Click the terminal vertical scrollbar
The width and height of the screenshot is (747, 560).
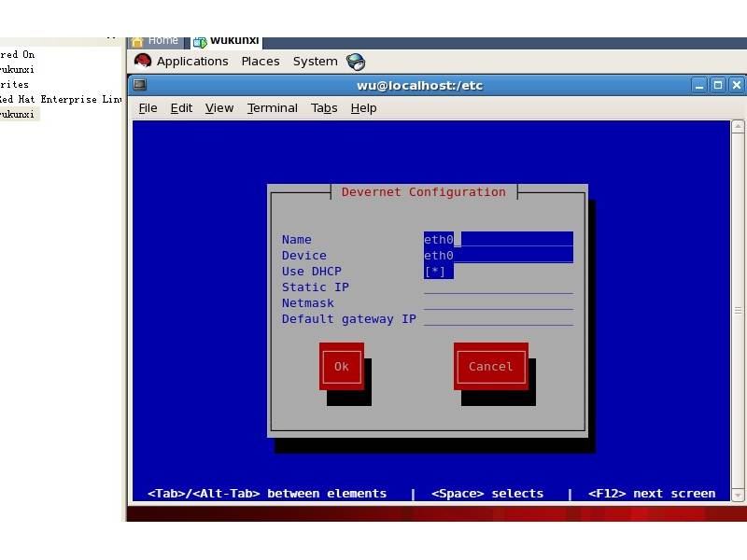(738, 308)
